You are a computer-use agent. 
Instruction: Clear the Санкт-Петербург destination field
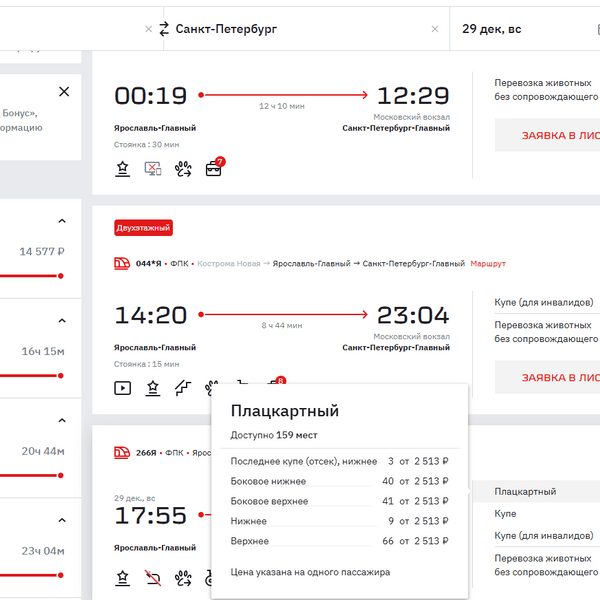click(435, 29)
